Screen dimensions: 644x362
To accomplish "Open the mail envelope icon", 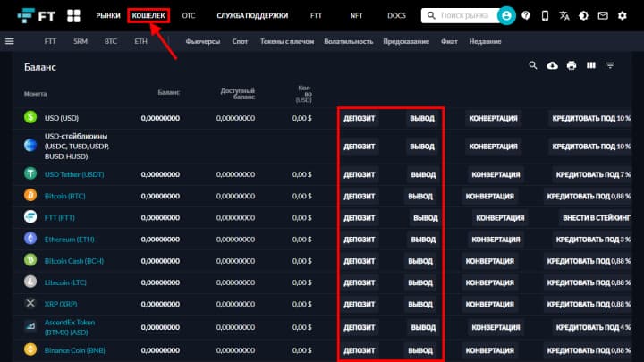I will click(x=603, y=15).
